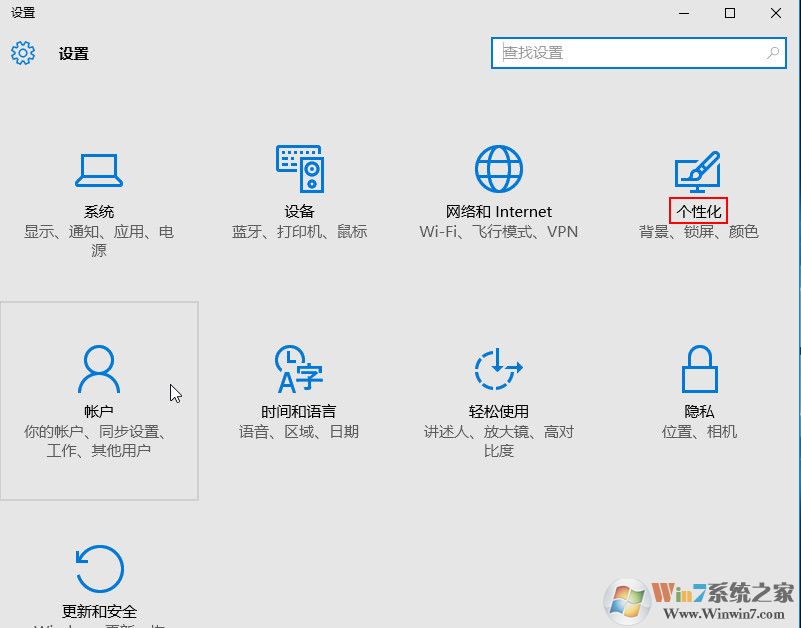This screenshot has height=628, width=801.
Task: Open 系统 settings icon
Action: click(x=99, y=168)
